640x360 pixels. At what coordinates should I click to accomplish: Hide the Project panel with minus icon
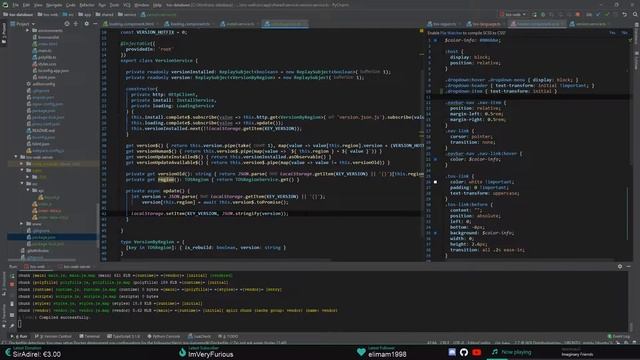95,24
